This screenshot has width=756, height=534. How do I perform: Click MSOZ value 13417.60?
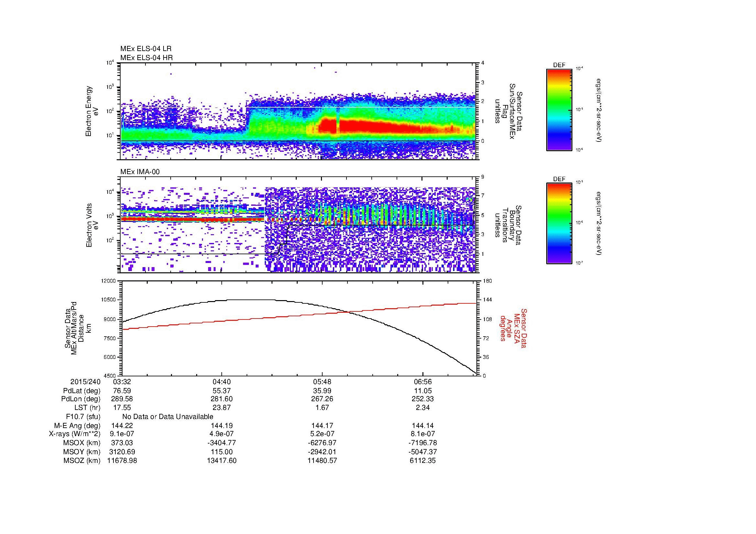222,461
